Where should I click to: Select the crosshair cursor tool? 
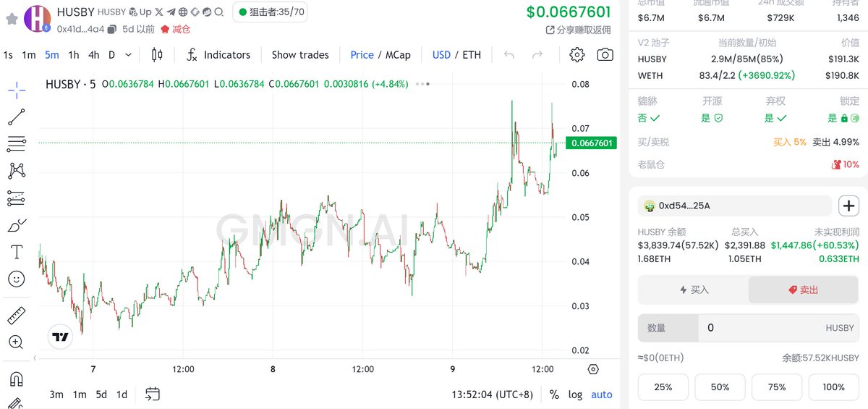16,90
